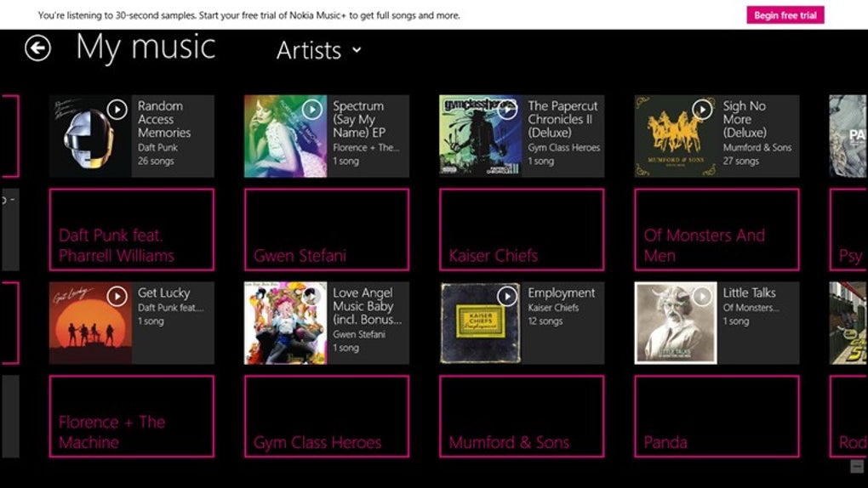Screen dimensions: 868x488
Task: Select the Mumford & Sons artist tile
Action: [521, 417]
